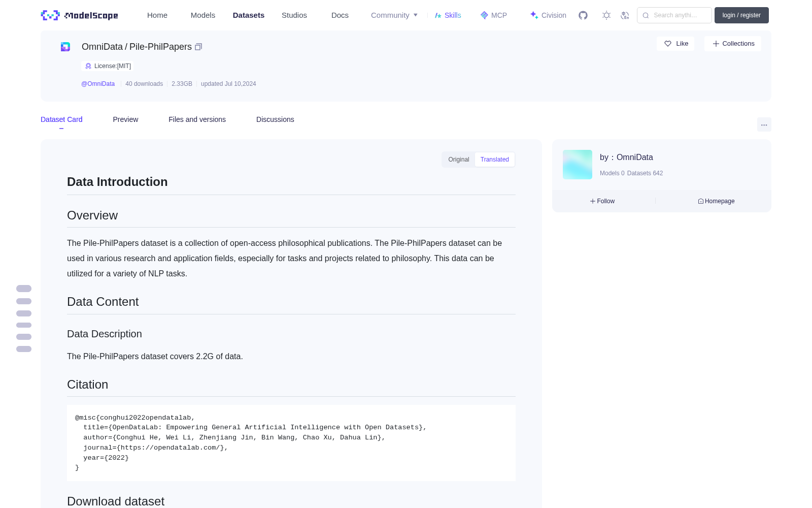Viewport: 812px width, 508px height.
Task: Like this dataset with heart button
Action: (x=675, y=44)
